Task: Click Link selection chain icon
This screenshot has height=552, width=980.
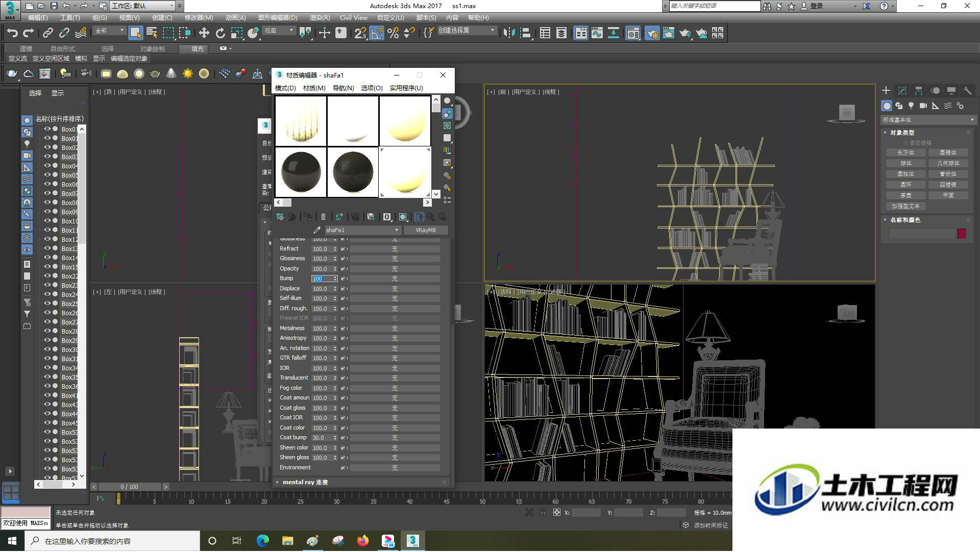Action: 47,33
